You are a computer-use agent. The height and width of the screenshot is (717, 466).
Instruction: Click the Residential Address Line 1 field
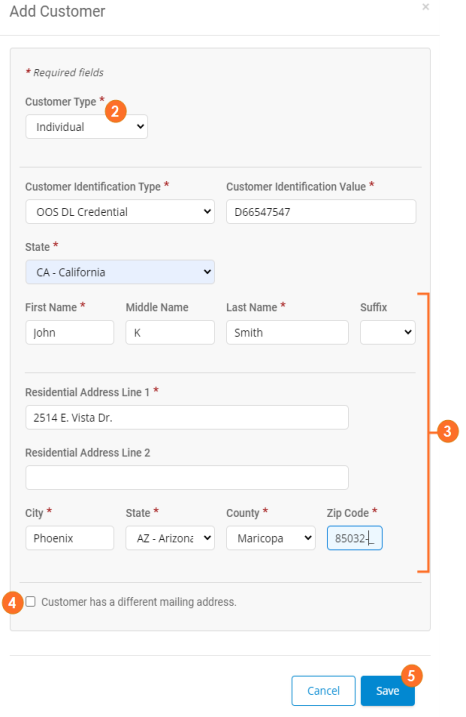[187, 417]
